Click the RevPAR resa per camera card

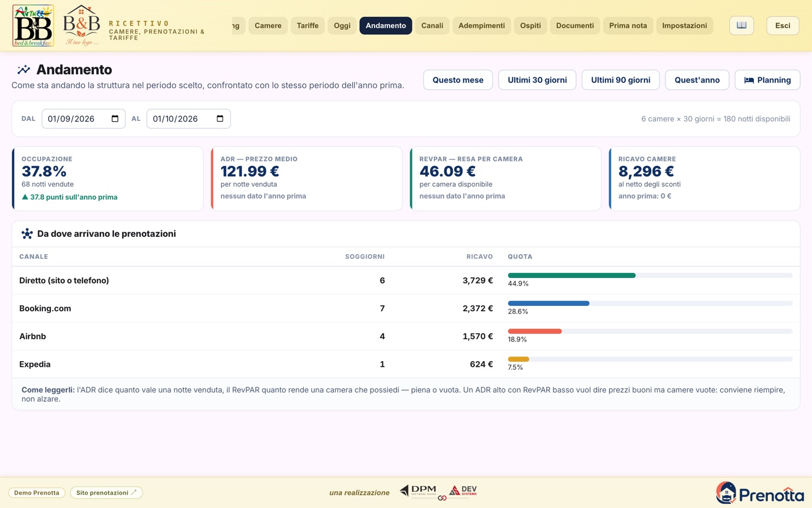(x=506, y=178)
